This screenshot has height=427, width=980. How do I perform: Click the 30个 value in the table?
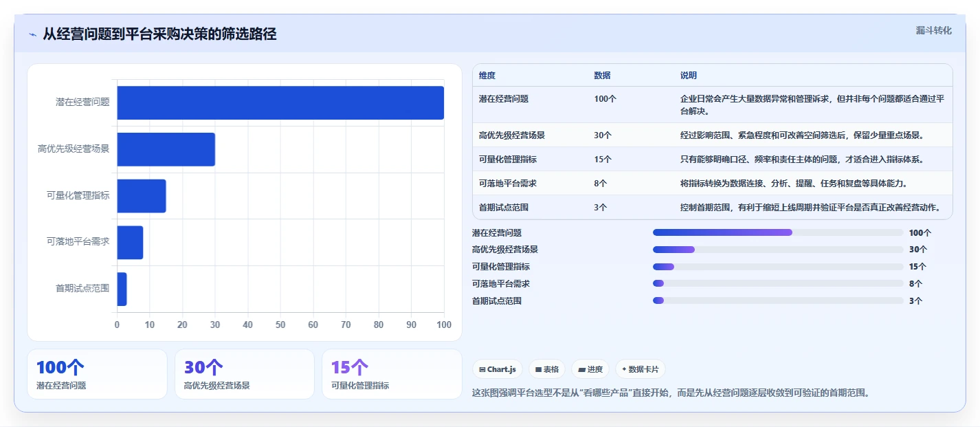603,135
